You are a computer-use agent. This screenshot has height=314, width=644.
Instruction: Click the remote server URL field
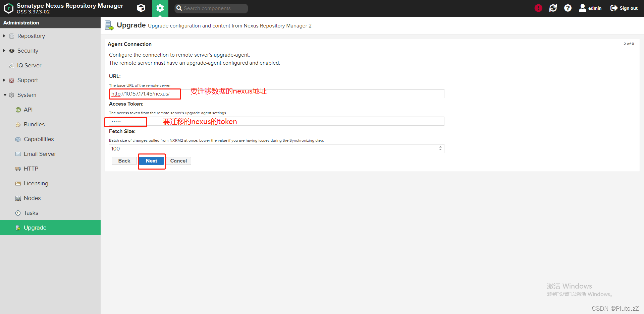point(277,93)
